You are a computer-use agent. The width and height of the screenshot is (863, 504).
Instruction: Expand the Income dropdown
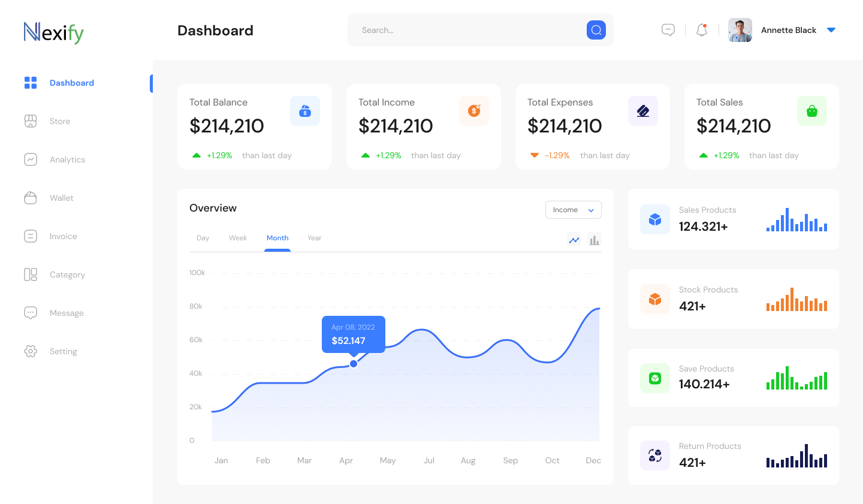click(573, 210)
